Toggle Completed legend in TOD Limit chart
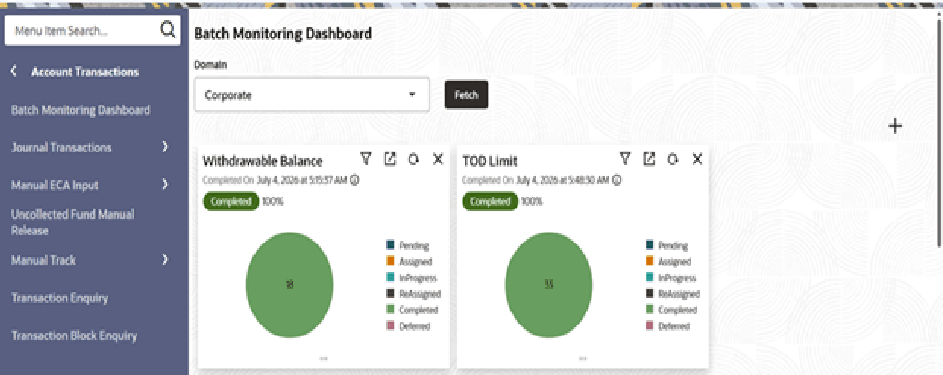The image size is (943, 375). click(671, 310)
